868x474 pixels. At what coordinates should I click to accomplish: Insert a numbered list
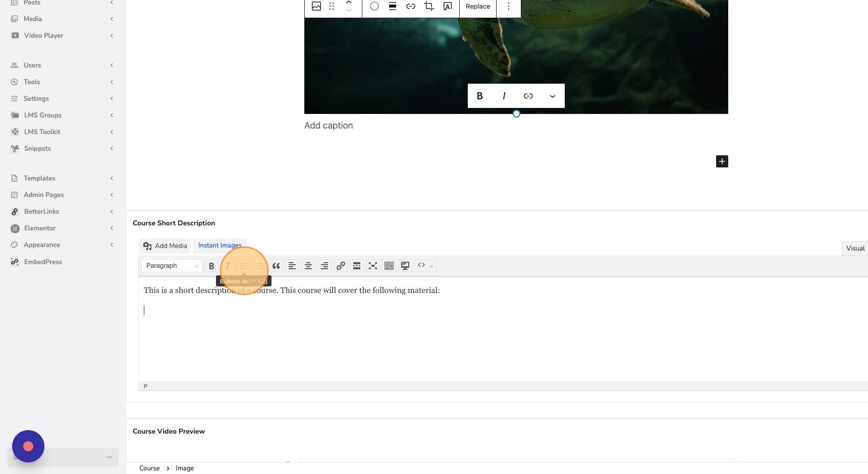260,266
